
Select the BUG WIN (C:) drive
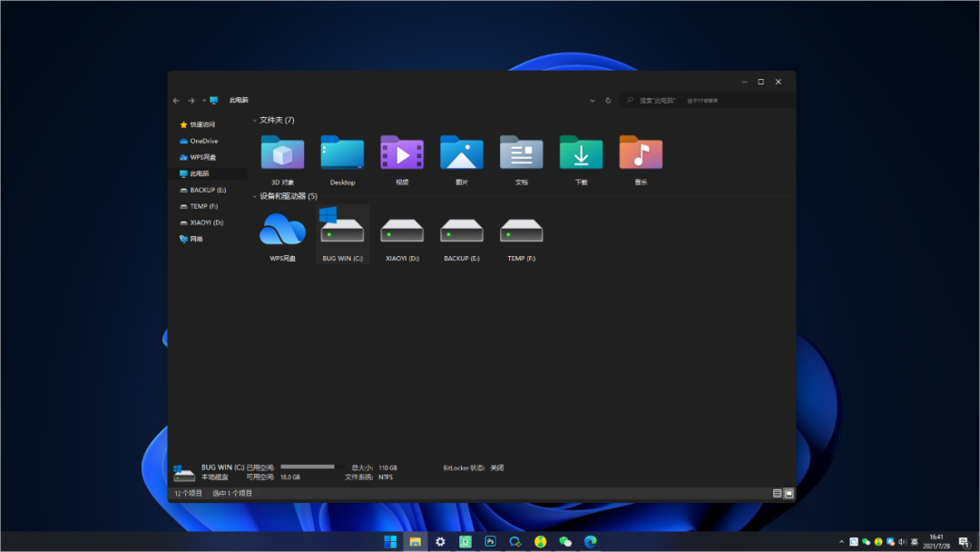(342, 231)
